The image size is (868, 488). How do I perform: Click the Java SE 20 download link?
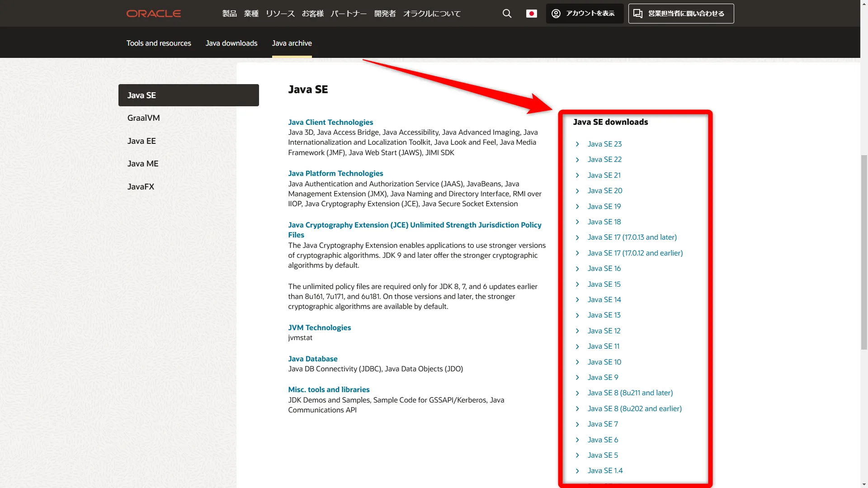(605, 190)
